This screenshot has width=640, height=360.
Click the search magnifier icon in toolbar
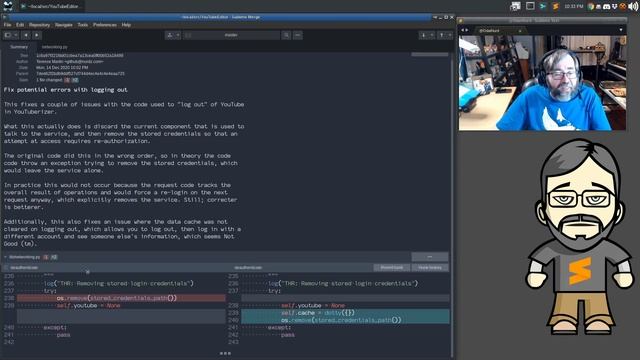[287, 36]
